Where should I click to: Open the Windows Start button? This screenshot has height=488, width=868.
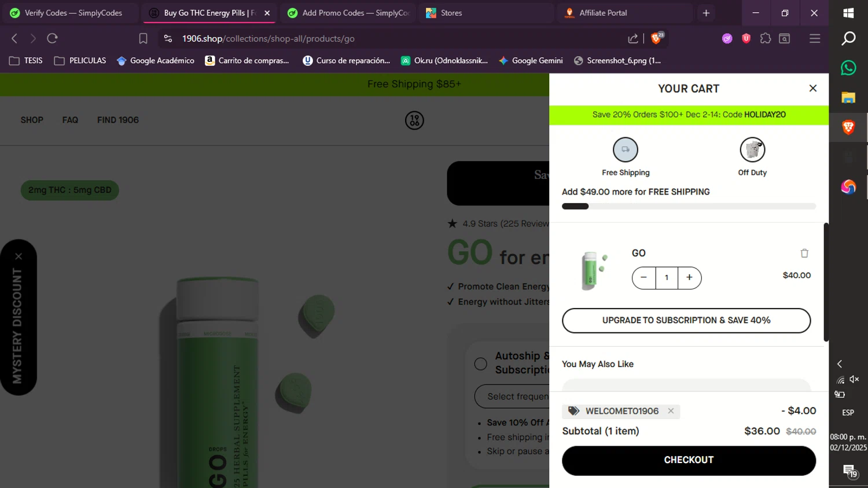click(848, 13)
